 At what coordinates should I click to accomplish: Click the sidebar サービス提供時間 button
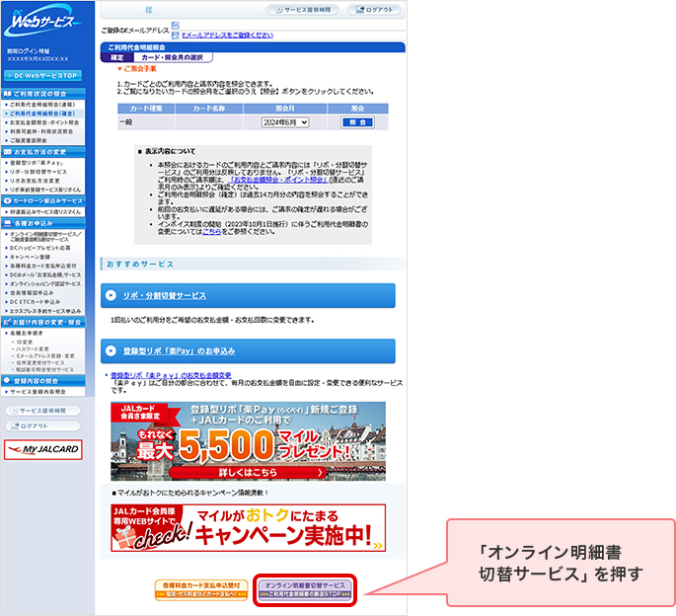point(42,411)
